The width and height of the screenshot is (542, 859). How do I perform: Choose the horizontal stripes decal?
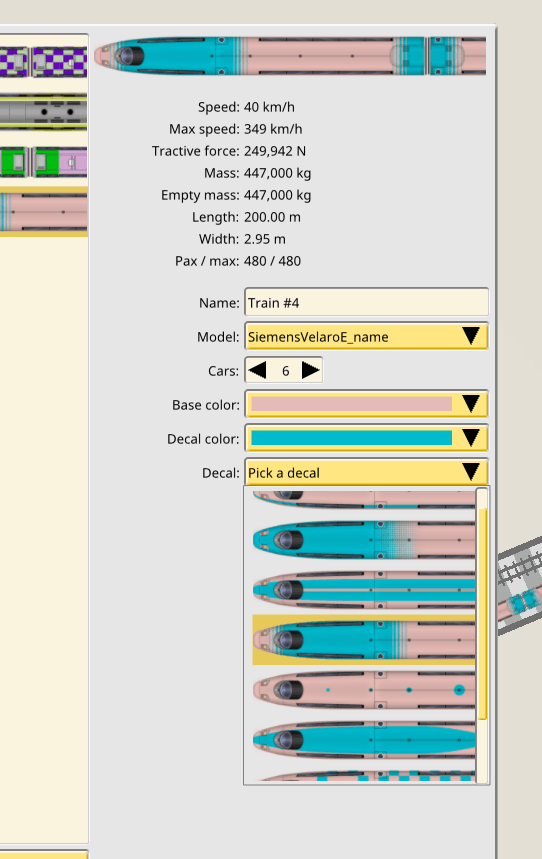pyautogui.click(x=363, y=590)
